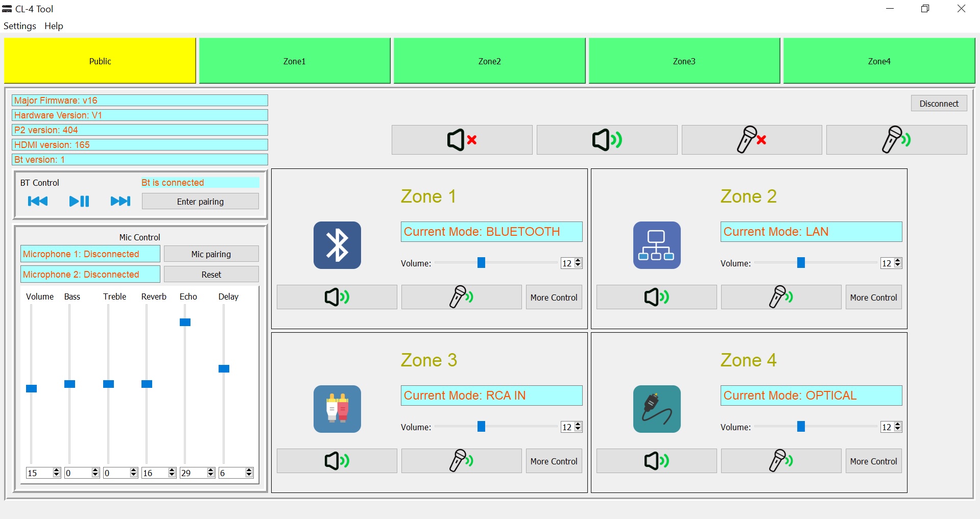Click the Major Firmware: v16 field
Image resolution: width=980 pixels, height=519 pixels.
tap(140, 101)
